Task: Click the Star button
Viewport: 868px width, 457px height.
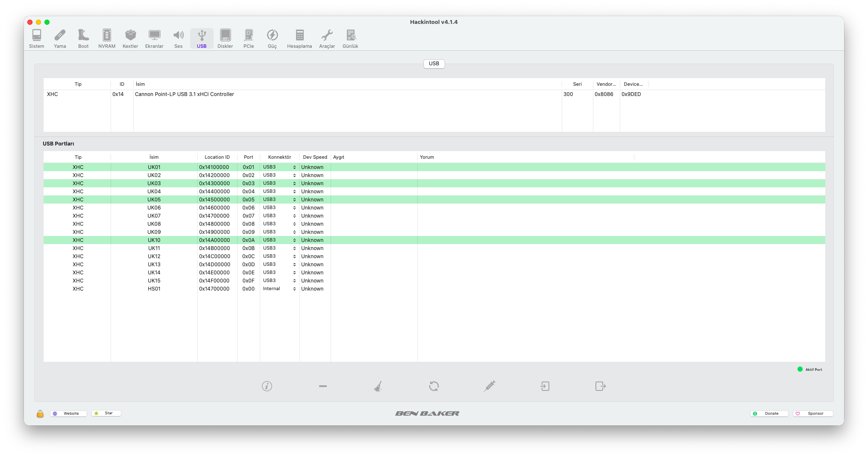Action: coord(106,413)
